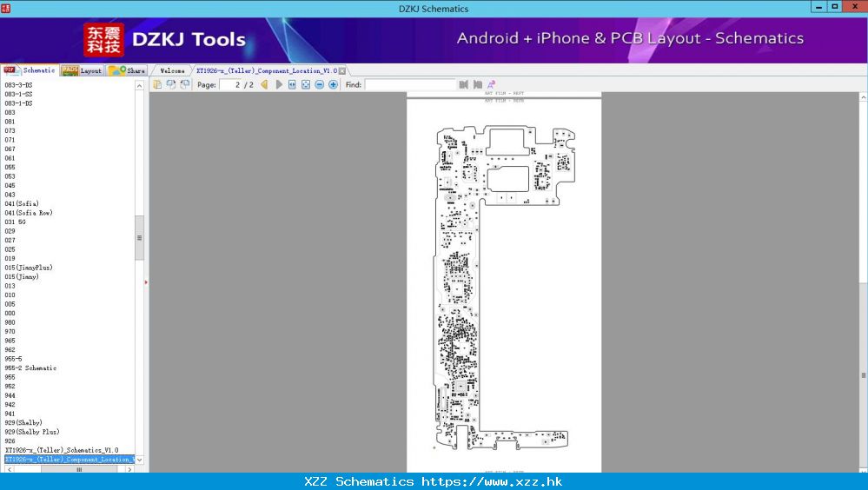Click the page number input field
The width and height of the screenshot is (868, 490).
[x=230, y=85]
